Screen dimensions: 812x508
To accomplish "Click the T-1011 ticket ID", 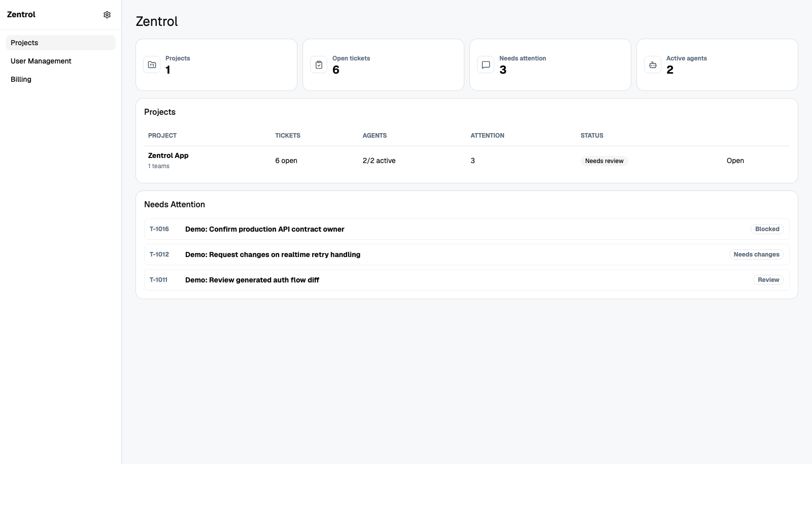I will click(158, 280).
